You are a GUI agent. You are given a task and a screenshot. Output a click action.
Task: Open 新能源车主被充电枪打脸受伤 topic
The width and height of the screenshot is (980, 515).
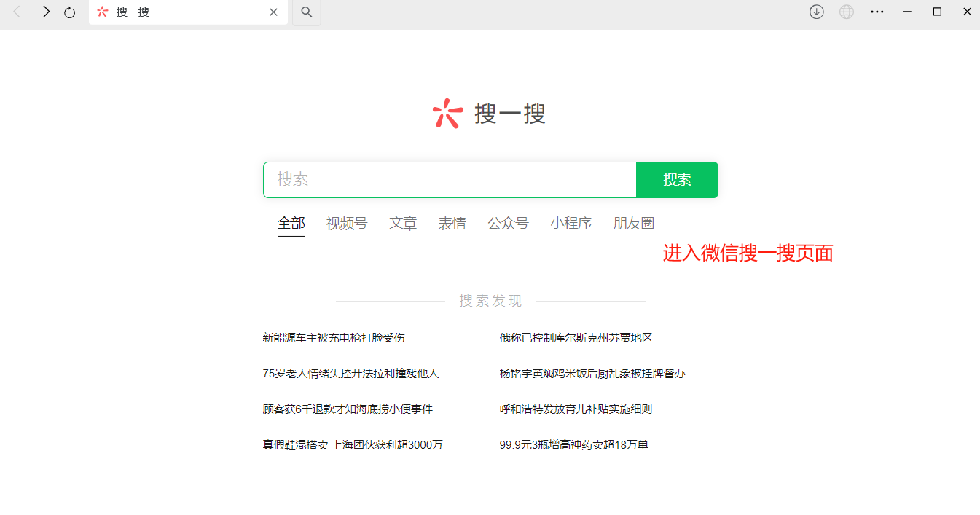334,338
